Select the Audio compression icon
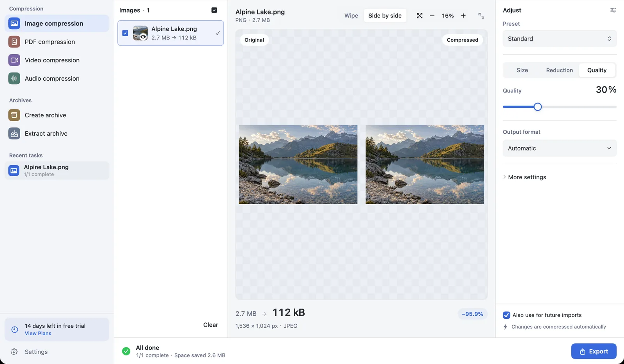 14,78
